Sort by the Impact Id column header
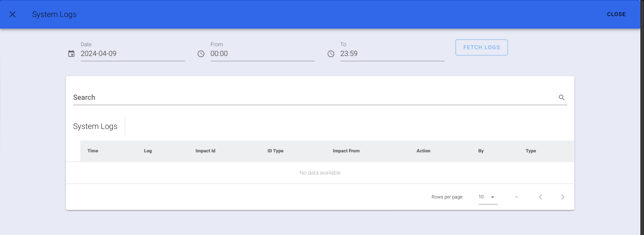The width and height of the screenshot is (644, 235). [x=205, y=151]
